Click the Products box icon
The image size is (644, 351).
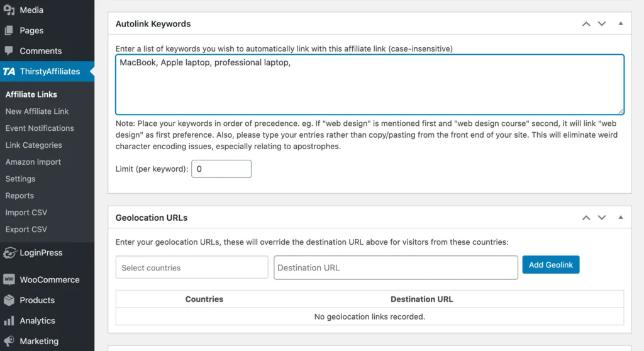click(x=9, y=300)
